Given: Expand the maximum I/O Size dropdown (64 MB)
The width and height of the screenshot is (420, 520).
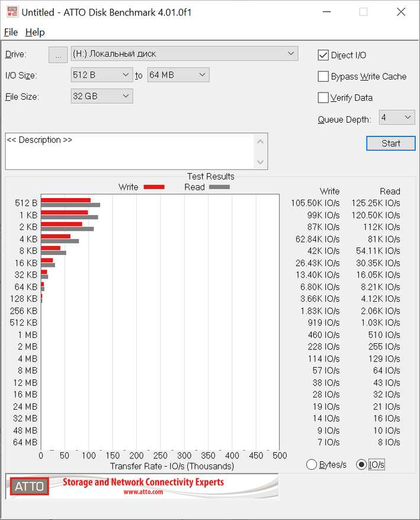Looking at the screenshot, I should click(178, 75).
